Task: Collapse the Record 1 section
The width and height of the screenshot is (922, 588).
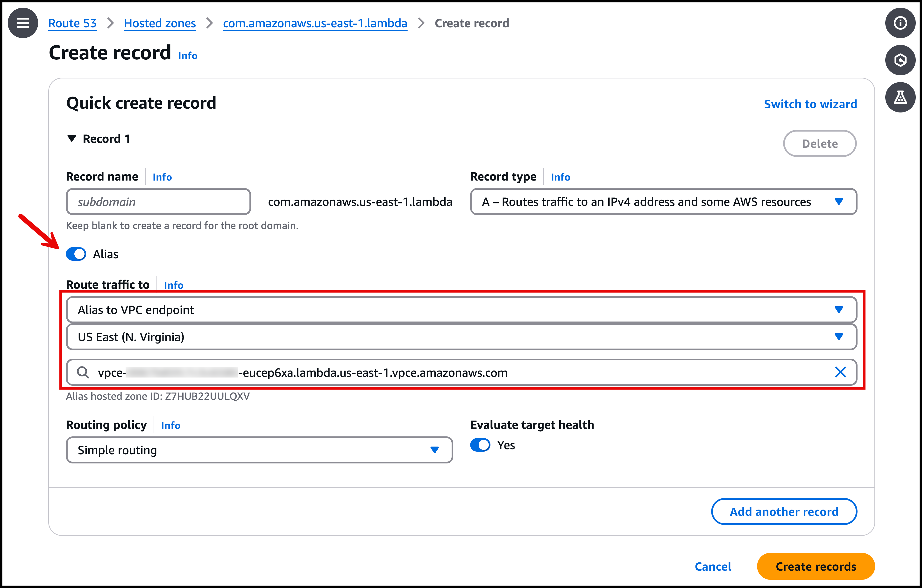Action: tap(71, 139)
